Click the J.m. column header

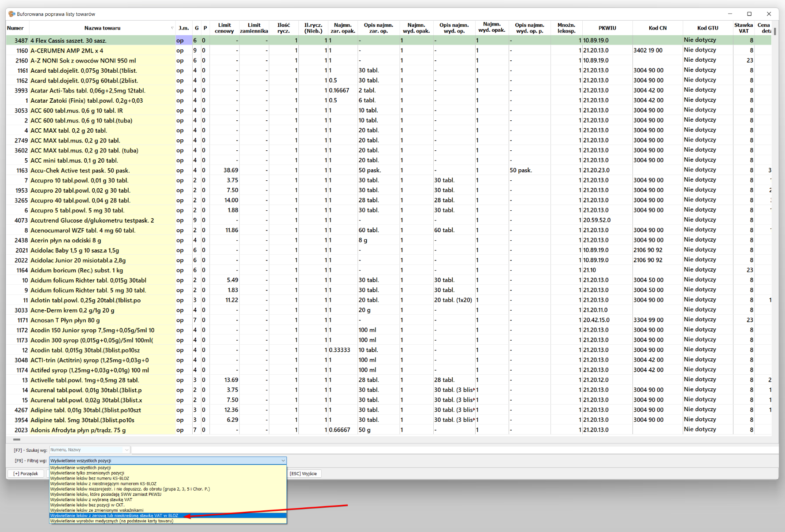[184, 28]
